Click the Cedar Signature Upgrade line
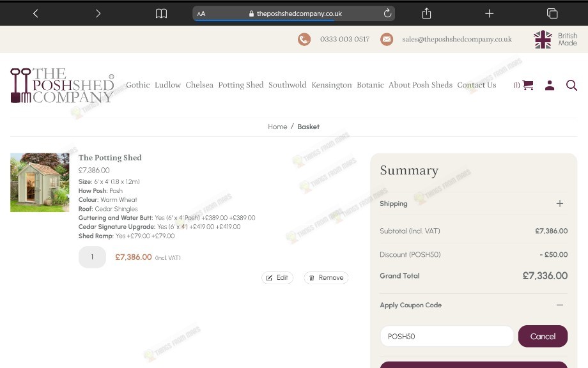The height and width of the screenshot is (368, 588). 159,227
